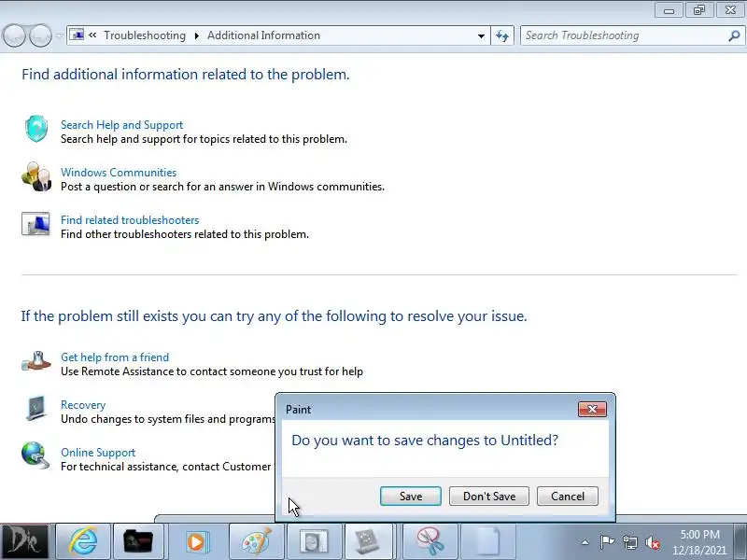Click the Control Panel icon in address bar
Screen dimensions: 747x560
(77, 35)
